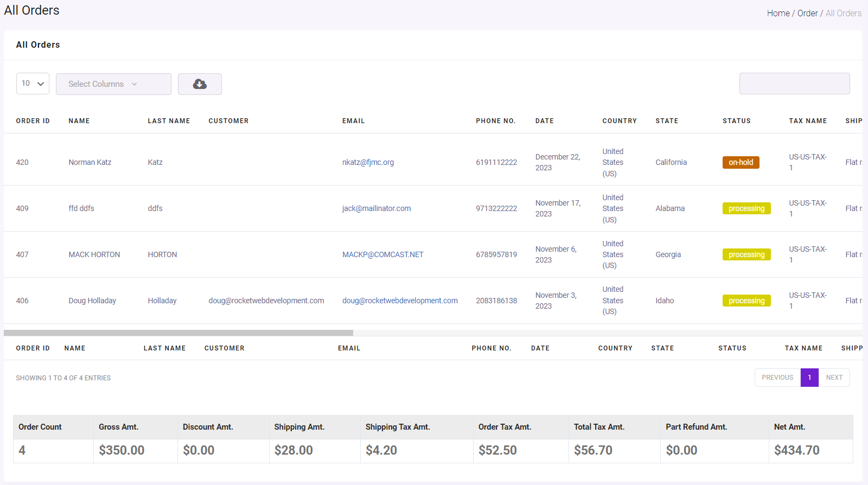This screenshot has height=485, width=868.
Task: Sort by NAME column header
Action: pyautogui.click(x=79, y=121)
